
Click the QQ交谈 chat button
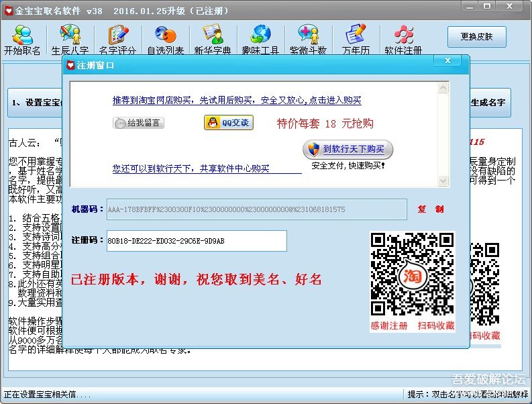(x=228, y=123)
